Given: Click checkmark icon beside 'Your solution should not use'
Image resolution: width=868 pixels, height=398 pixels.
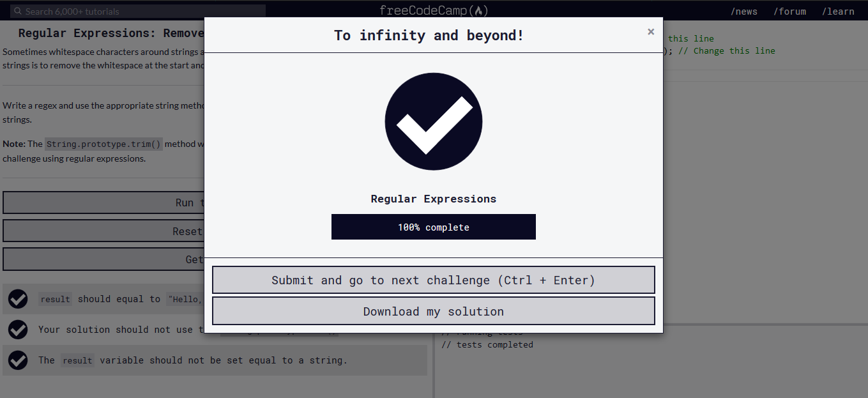Looking at the screenshot, I should click(18, 329).
